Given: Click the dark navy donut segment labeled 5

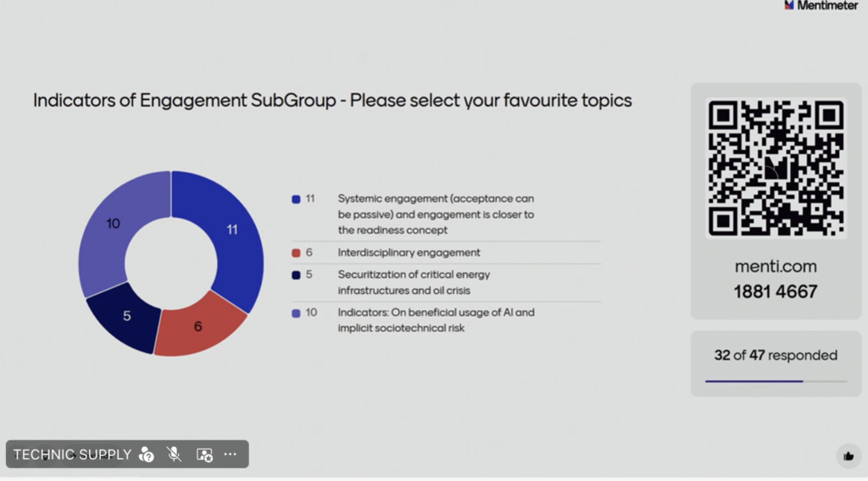Looking at the screenshot, I should click(126, 316).
